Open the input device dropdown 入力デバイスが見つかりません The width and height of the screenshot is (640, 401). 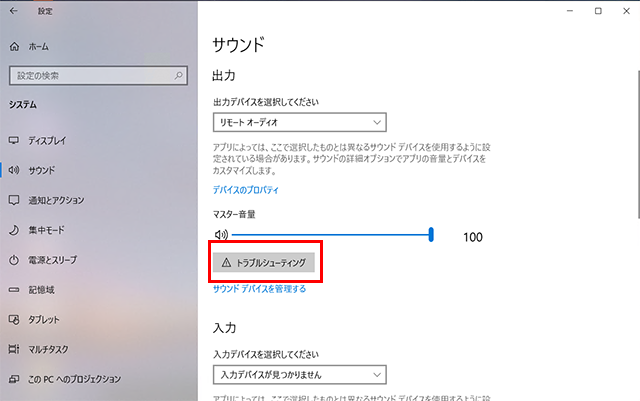point(300,374)
